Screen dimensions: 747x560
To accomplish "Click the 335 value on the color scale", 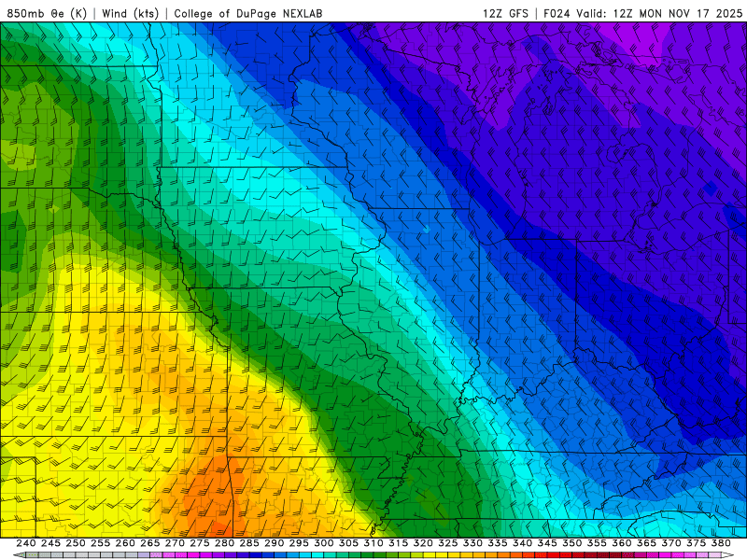I will pos(498,543).
